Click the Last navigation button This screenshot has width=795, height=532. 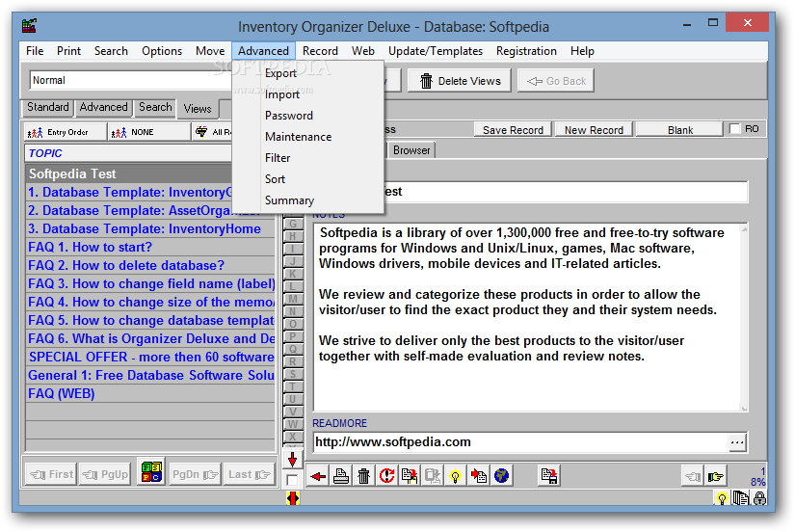pyautogui.click(x=249, y=475)
